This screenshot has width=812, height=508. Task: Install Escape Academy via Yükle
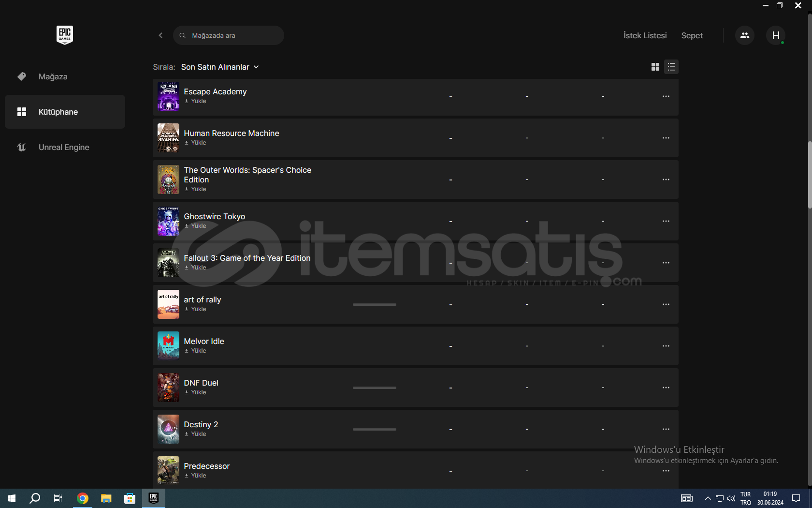[x=195, y=101]
